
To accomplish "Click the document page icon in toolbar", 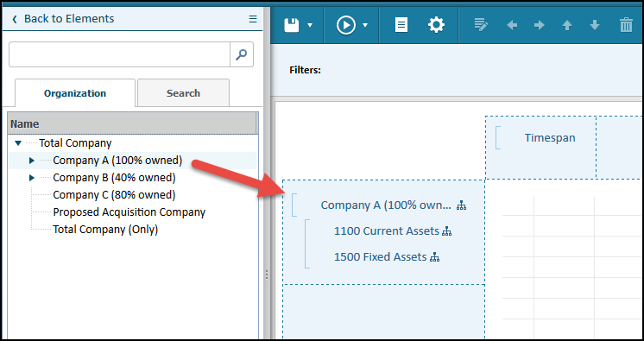I will point(401,26).
